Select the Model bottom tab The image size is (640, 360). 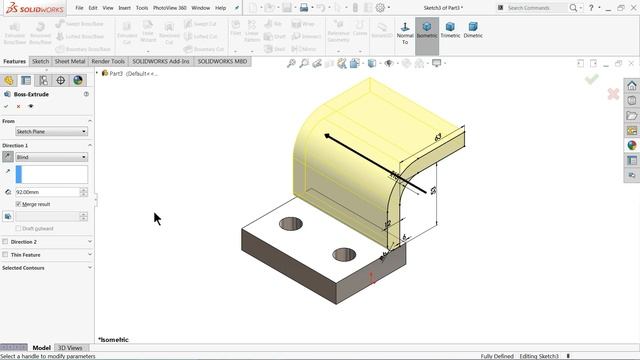pyautogui.click(x=41, y=348)
